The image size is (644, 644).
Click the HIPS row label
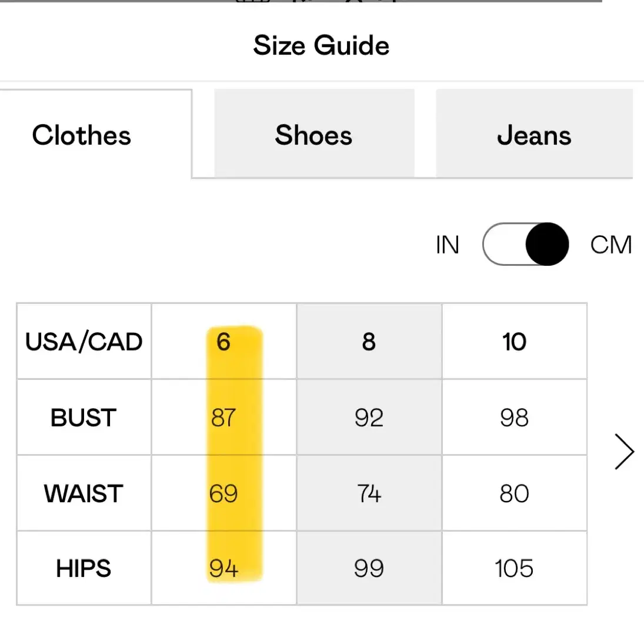(x=84, y=569)
